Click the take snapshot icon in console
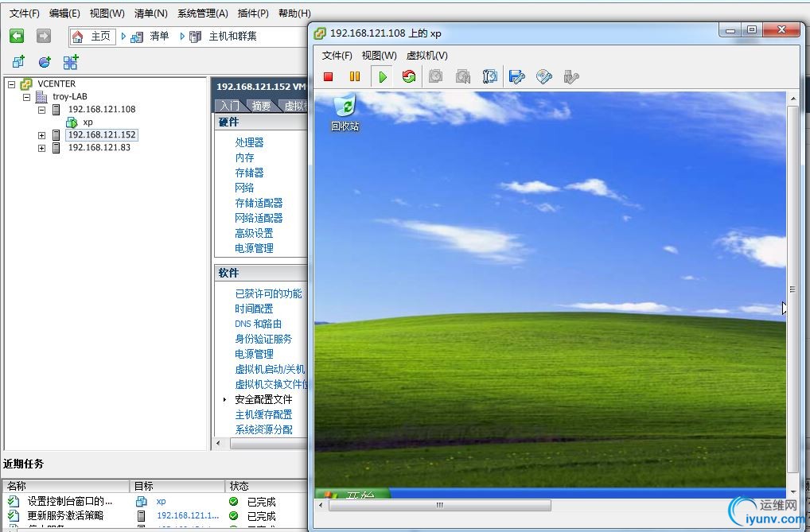 click(435, 77)
